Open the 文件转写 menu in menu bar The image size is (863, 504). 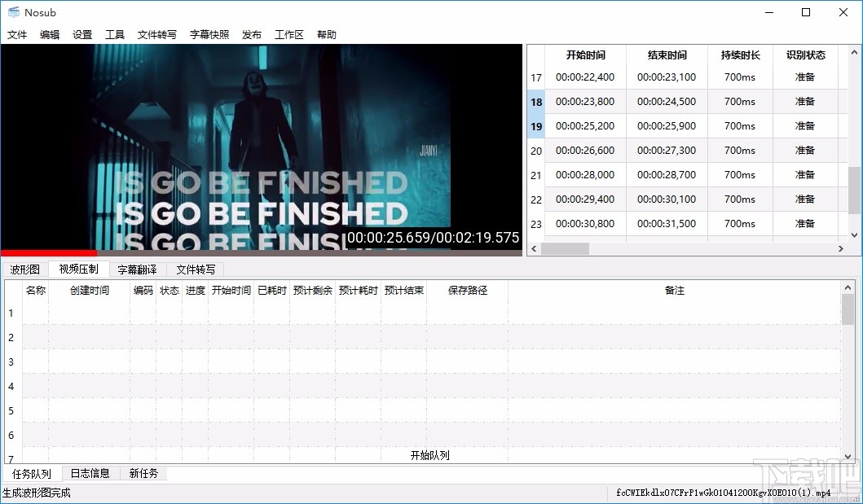tap(156, 35)
